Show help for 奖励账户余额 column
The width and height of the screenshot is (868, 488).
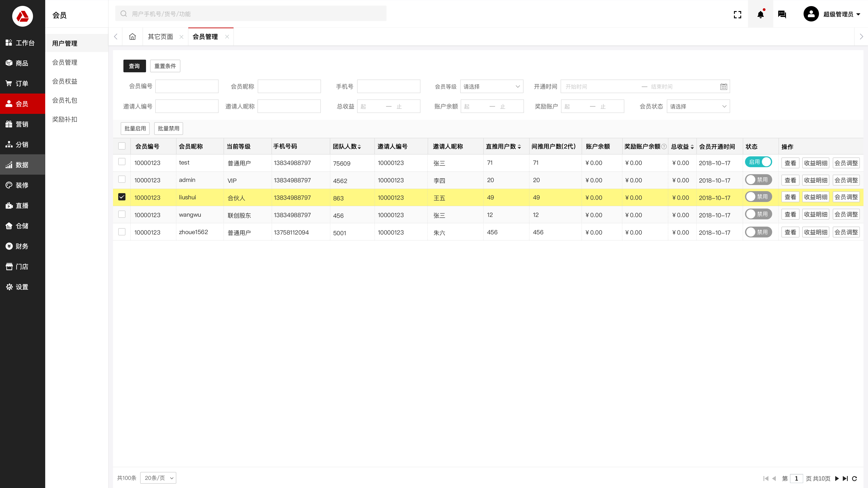pyautogui.click(x=664, y=146)
